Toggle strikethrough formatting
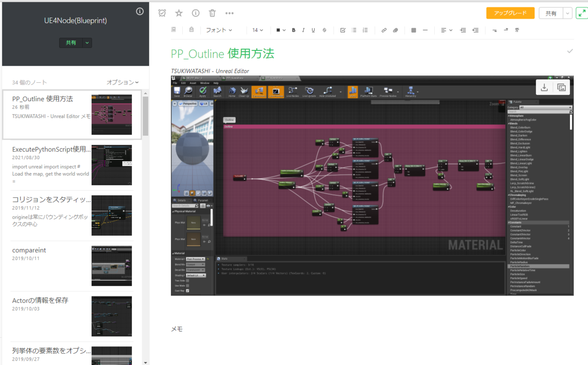588x365 pixels. point(324,30)
